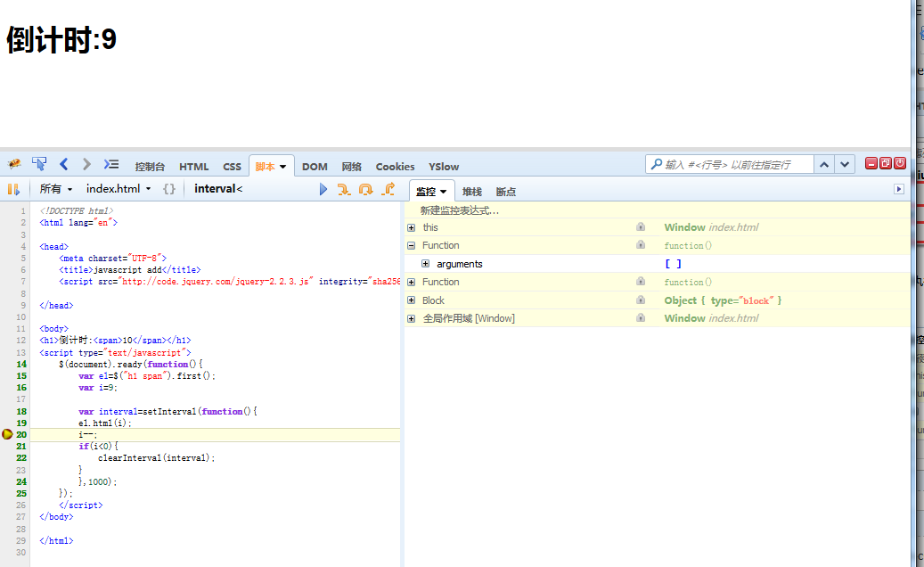The image size is (924, 567).
Task: Click the lock icon in the this row
Action: (x=641, y=227)
